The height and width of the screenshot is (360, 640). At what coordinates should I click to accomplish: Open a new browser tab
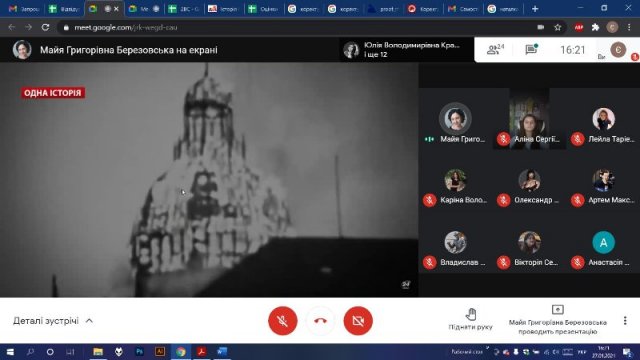coord(535,9)
